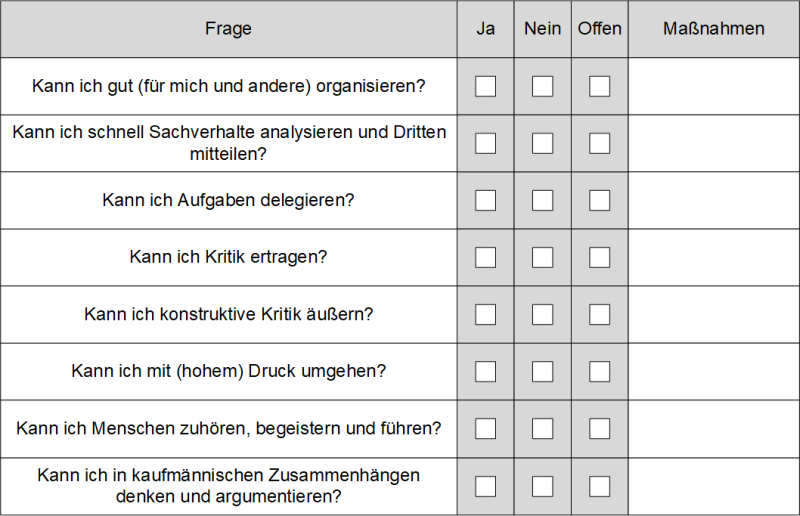The width and height of the screenshot is (800, 516).
Task: Click Maßnahmen cell for 'gut organisieren' row
Action: (713, 86)
